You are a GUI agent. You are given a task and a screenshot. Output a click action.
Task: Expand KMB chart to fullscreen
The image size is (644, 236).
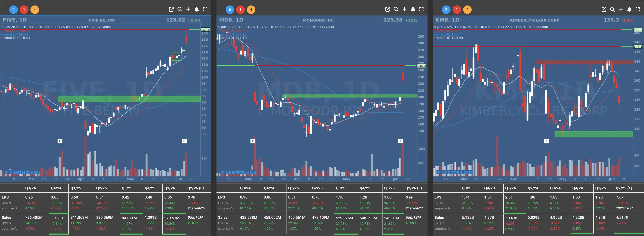pos(638,9)
